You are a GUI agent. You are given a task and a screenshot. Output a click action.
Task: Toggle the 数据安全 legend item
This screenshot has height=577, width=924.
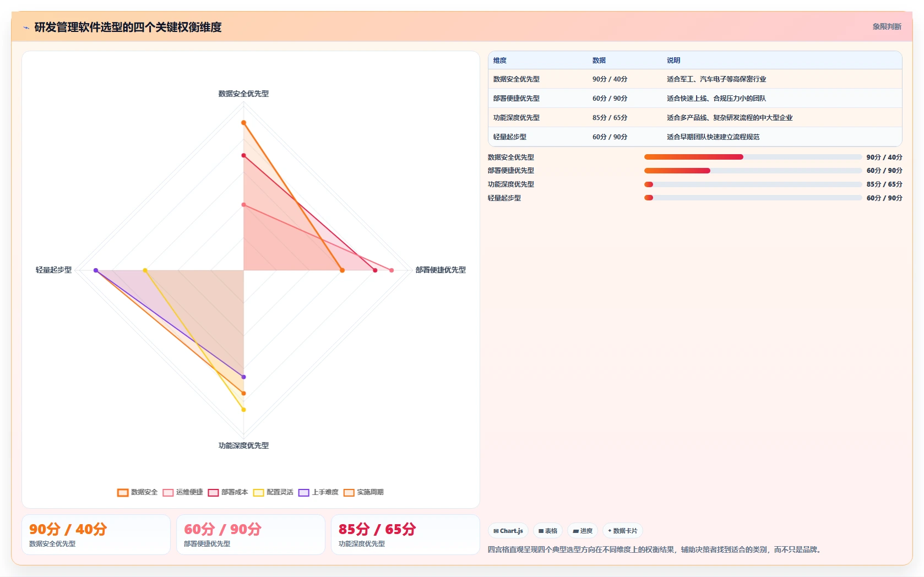(x=138, y=492)
